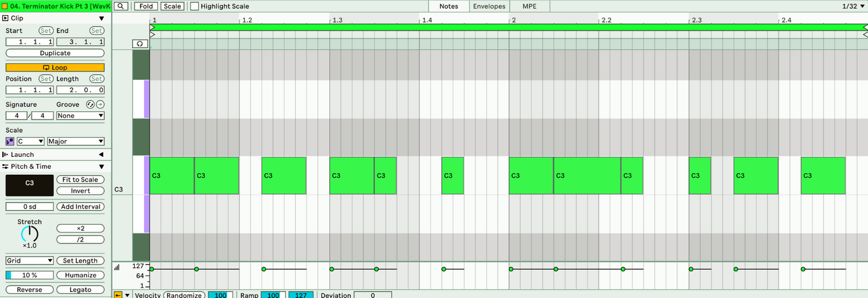Click the commit groove arrow icon

[x=100, y=105]
